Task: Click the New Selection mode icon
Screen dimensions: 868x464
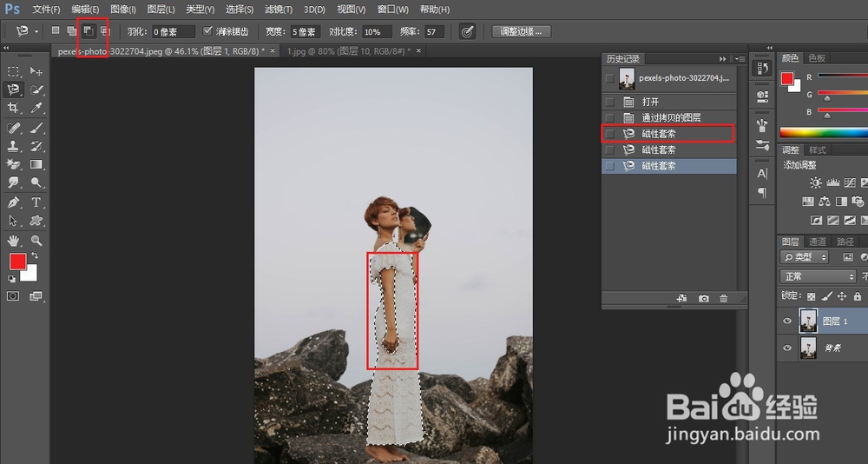Action: point(56,31)
